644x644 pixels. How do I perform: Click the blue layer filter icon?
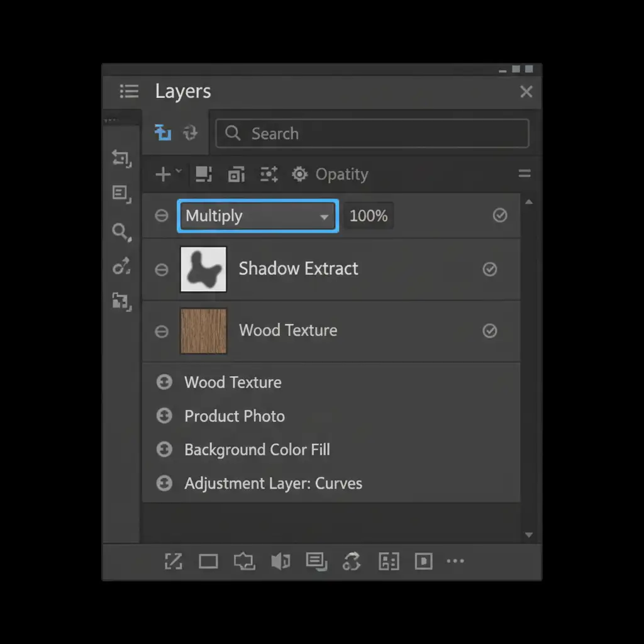coord(163,133)
